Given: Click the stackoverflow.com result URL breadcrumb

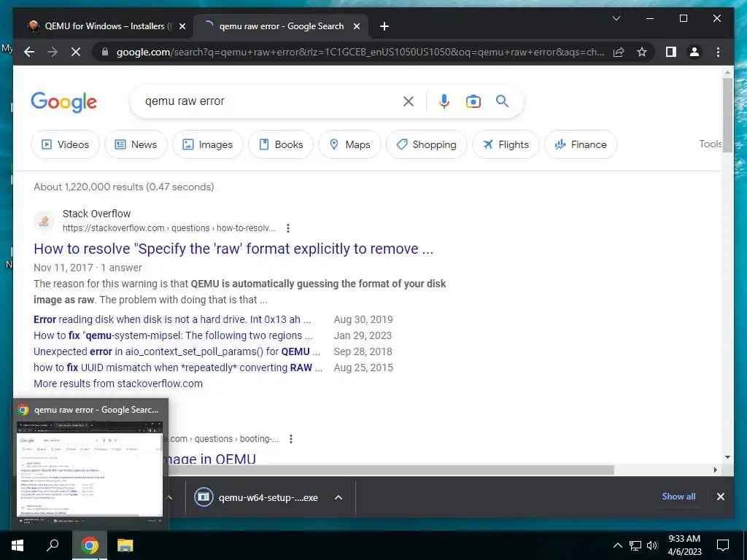Looking at the screenshot, I should tap(169, 228).
